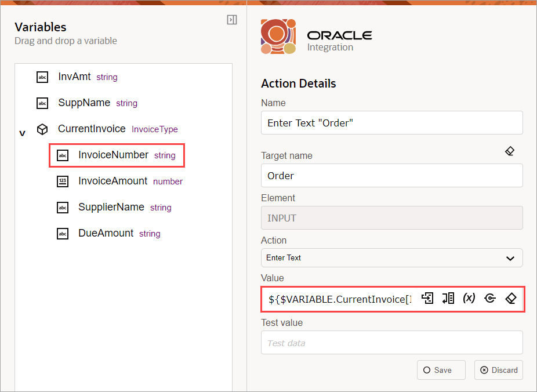Collapse the Variables panel with the side-panel icon
This screenshot has width=537, height=392.
(232, 19)
